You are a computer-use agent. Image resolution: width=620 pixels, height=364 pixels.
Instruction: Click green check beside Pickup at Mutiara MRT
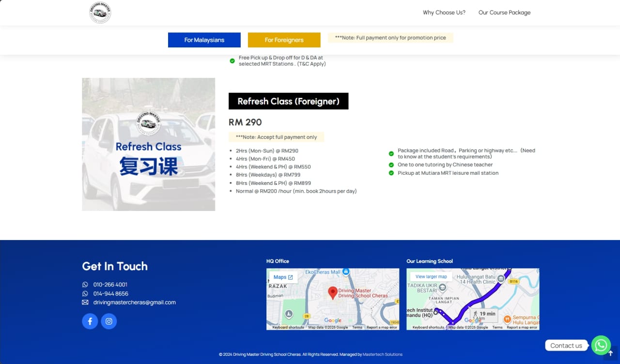click(x=391, y=173)
